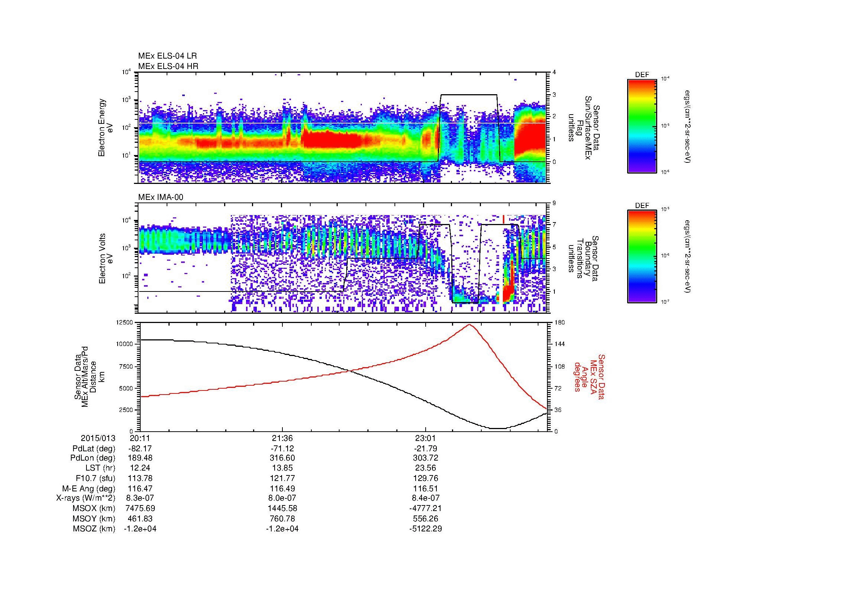Click the ELS panel DEF color bar
Viewport: 868px width, 613px height.
coord(642,126)
